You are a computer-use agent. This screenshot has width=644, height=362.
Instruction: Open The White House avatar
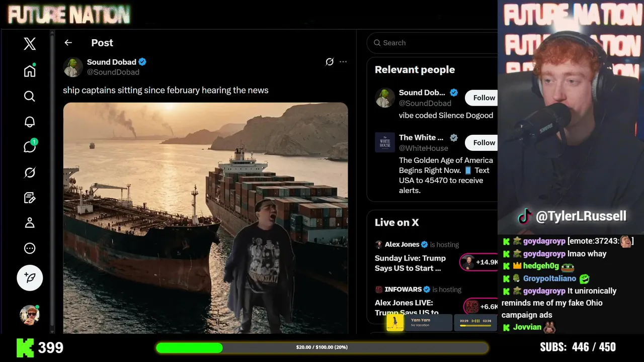(385, 142)
